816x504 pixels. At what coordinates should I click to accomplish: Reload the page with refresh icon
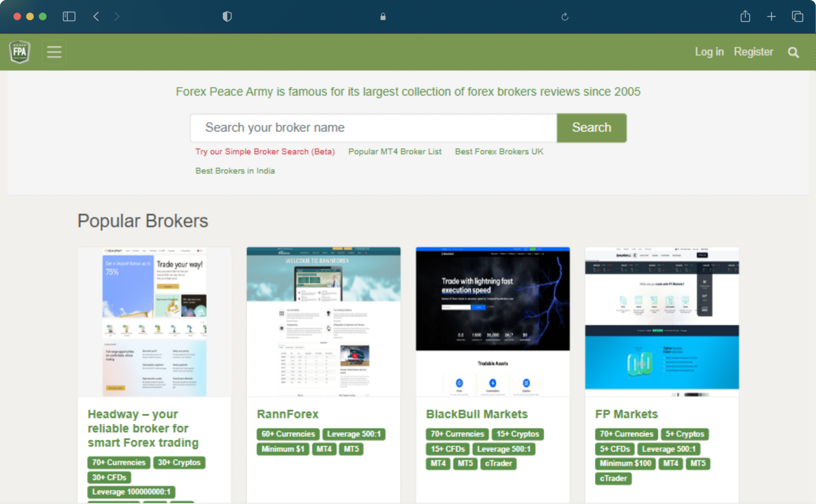click(x=565, y=16)
